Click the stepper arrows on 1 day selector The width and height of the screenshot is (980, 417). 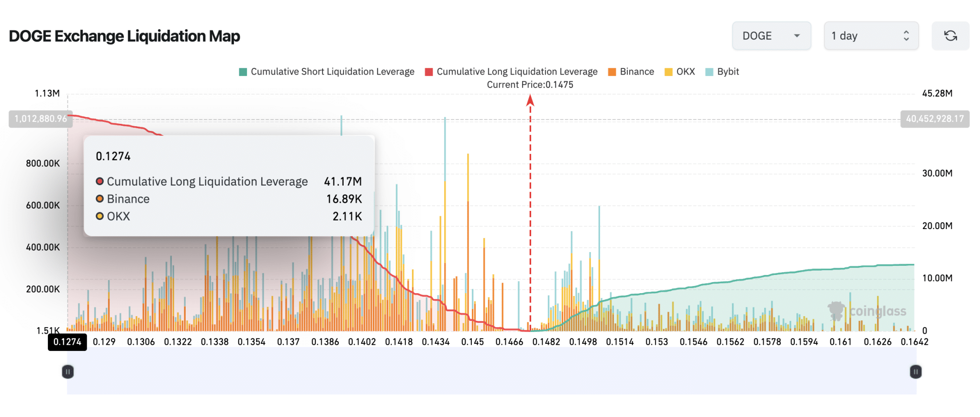pos(906,36)
